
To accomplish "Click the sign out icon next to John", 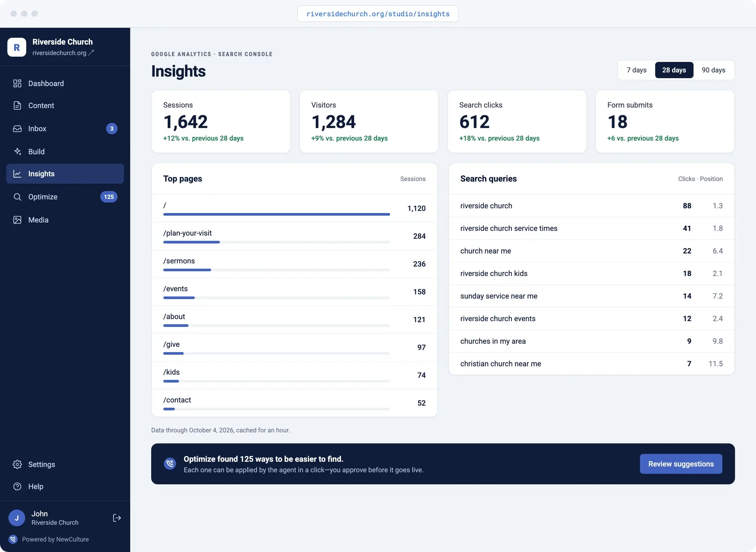I will 117,518.
